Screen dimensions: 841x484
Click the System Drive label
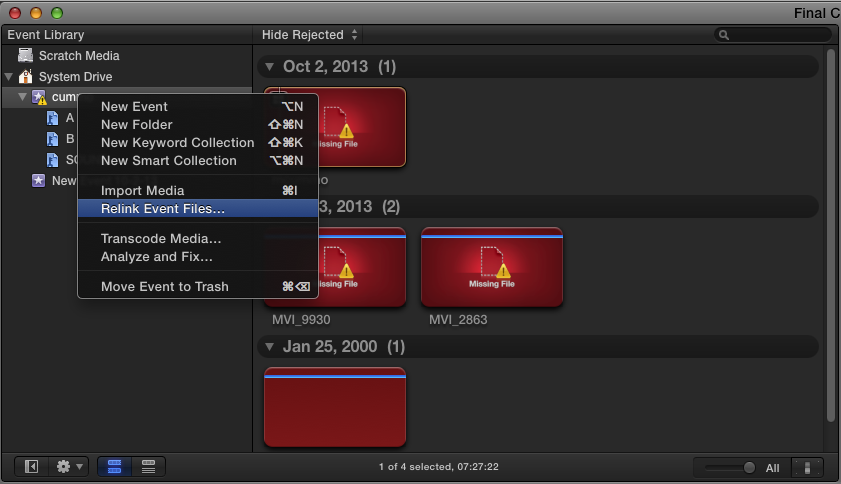(x=76, y=77)
